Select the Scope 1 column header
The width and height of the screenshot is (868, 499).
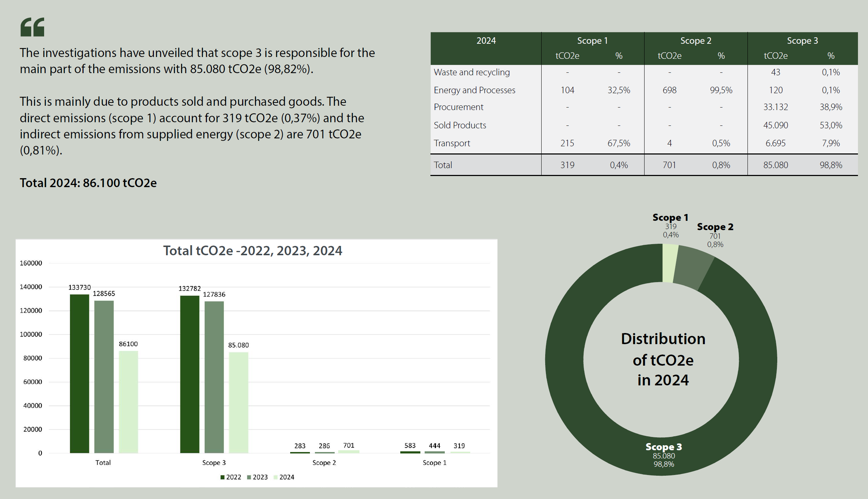click(x=592, y=41)
